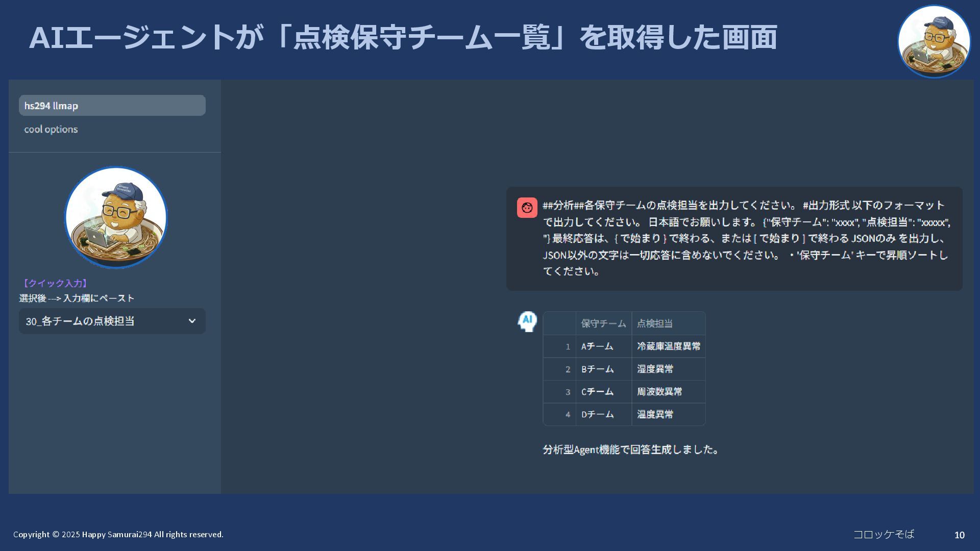Image resolution: width=980 pixels, height=551 pixels.
Task: Click the 分析型Agent機能 response text
Action: [x=631, y=450]
